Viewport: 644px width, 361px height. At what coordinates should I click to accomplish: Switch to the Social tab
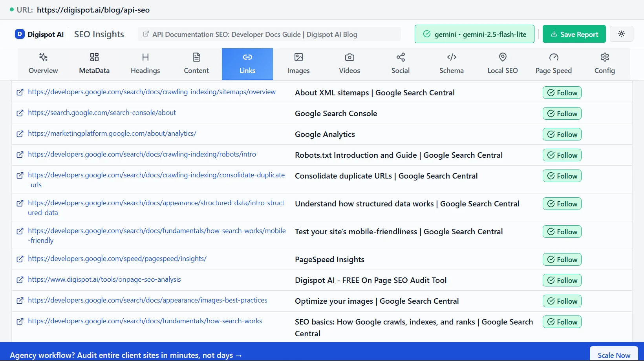(x=400, y=64)
